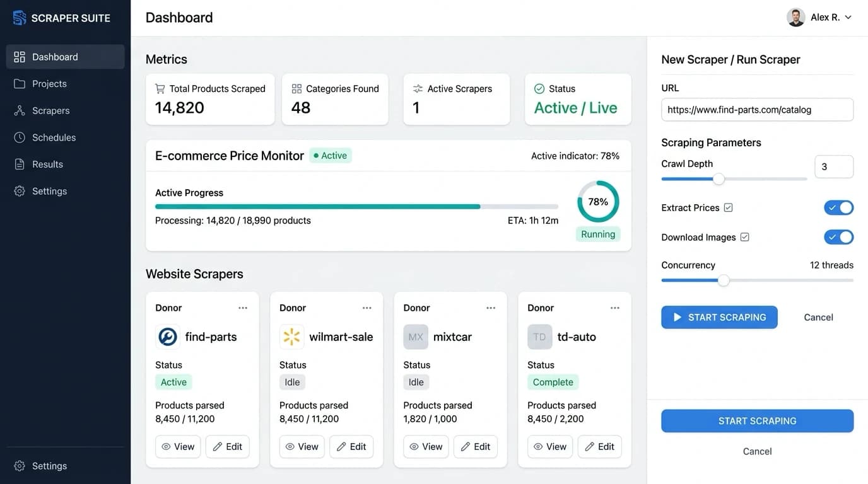Image resolution: width=868 pixels, height=484 pixels.
Task: Click the TD avatar for td-auto
Action: [539, 337]
